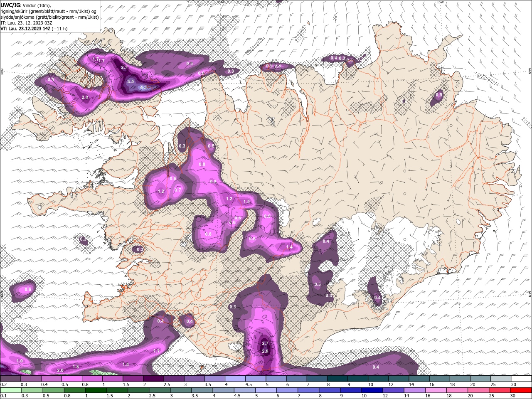The height and width of the screenshot is (399, 532).
Task: Click the '0.7' value in west Iceland
Action: tap(178, 190)
